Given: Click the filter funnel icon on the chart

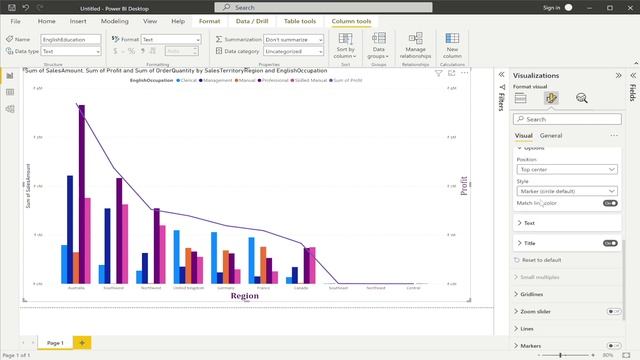Looking at the screenshot, I should click(438, 73).
